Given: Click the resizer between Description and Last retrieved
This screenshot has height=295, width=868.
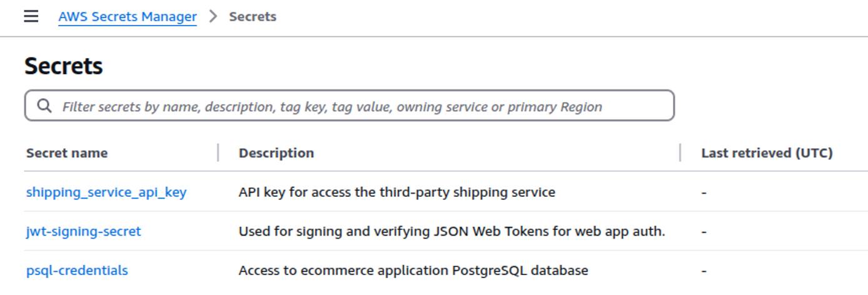Looking at the screenshot, I should (x=680, y=153).
